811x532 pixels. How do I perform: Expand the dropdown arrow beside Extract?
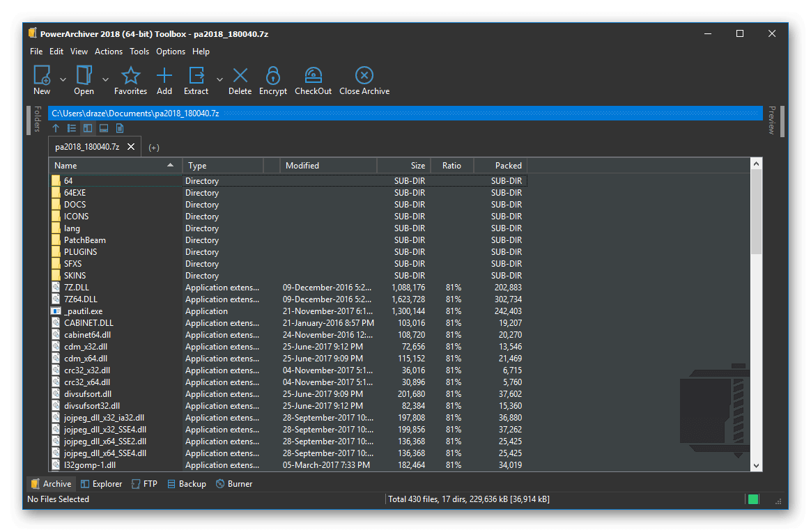[x=219, y=79]
